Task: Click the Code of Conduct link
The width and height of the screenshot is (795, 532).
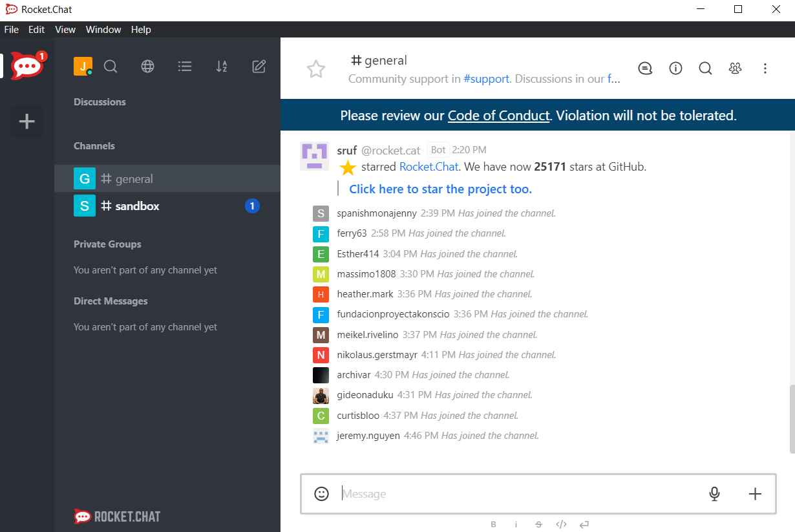Action: tap(498, 116)
